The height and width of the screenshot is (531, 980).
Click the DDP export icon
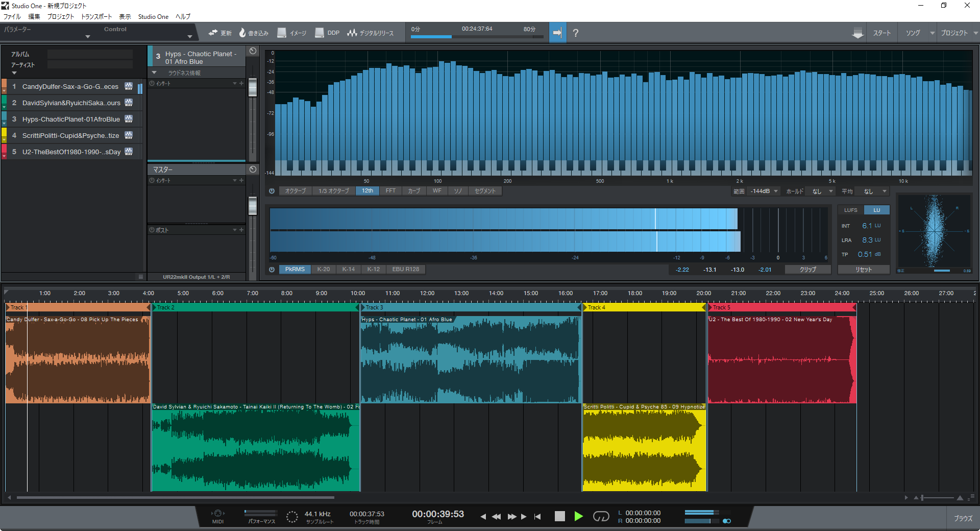320,33
